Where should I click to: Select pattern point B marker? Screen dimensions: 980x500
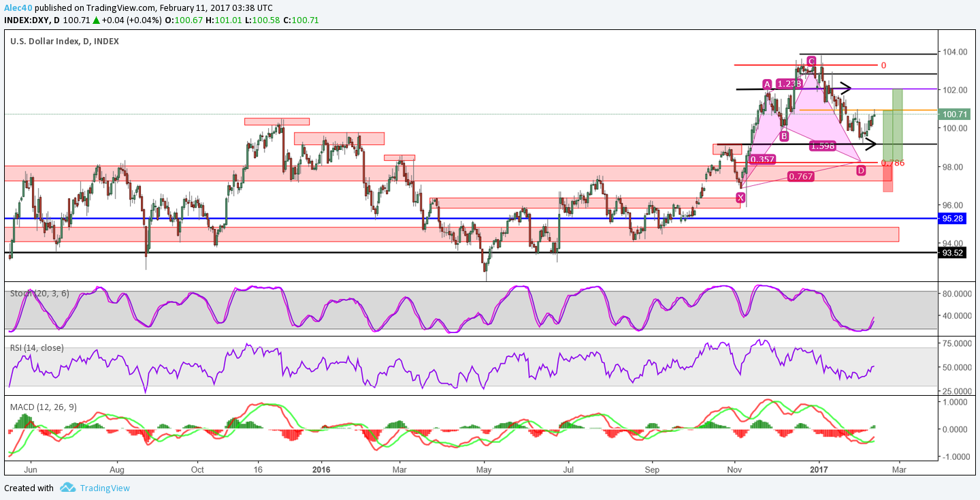coord(785,136)
